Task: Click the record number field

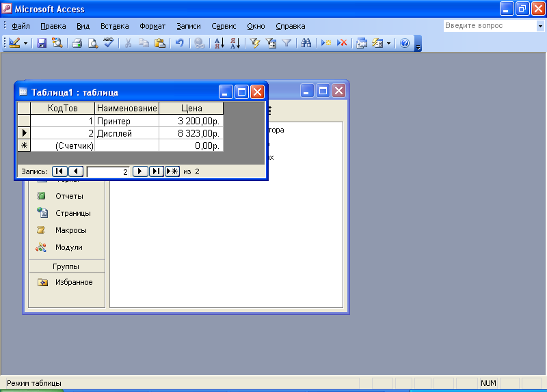Action: coord(108,172)
